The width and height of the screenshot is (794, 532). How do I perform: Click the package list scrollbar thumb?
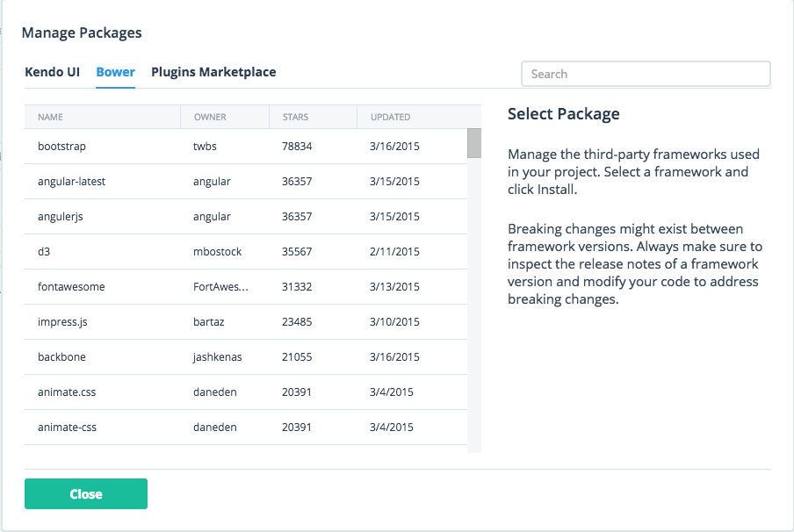click(x=473, y=143)
